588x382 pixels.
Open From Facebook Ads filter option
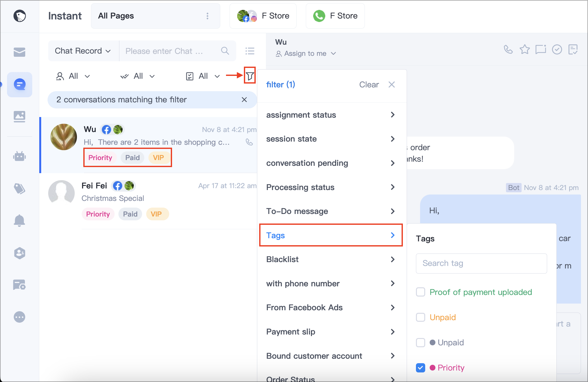[x=331, y=307]
